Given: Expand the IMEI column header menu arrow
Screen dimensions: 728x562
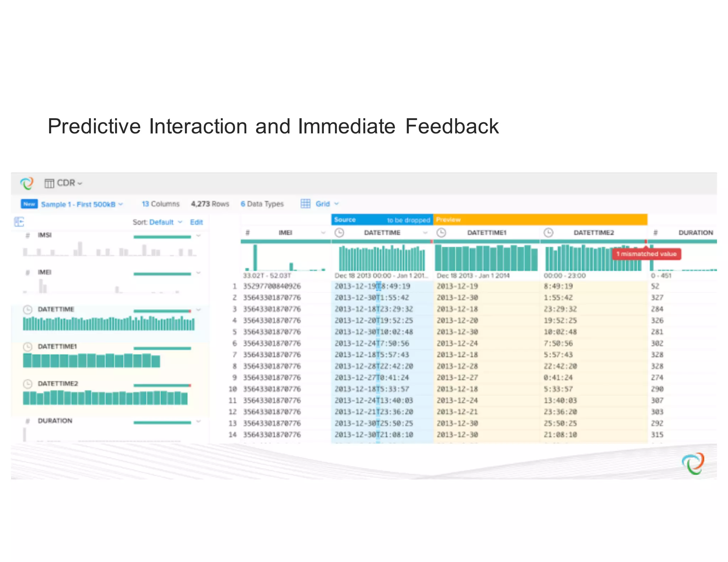Looking at the screenshot, I should [x=323, y=233].
